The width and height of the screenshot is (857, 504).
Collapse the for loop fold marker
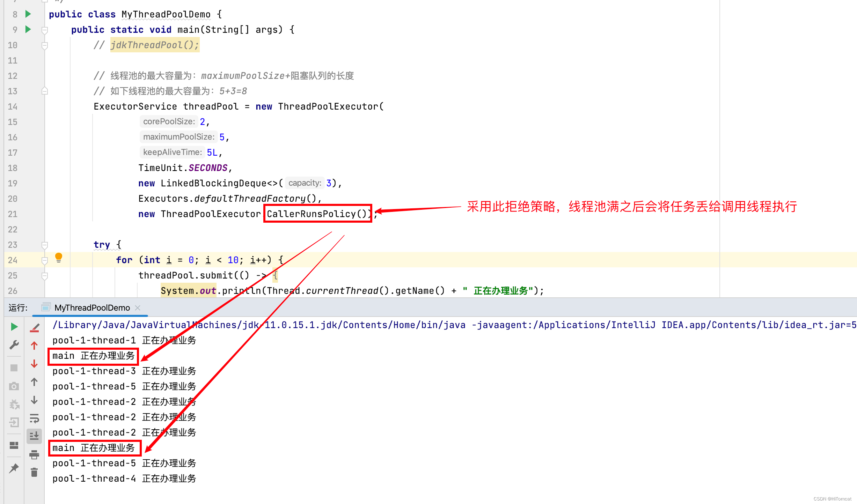coord(44,260)
